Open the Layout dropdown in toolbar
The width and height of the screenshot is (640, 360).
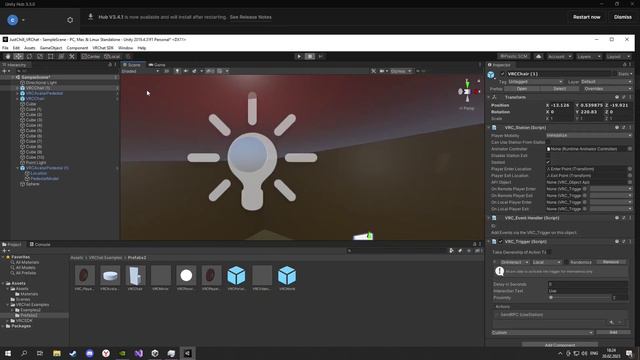coord(618,56)
